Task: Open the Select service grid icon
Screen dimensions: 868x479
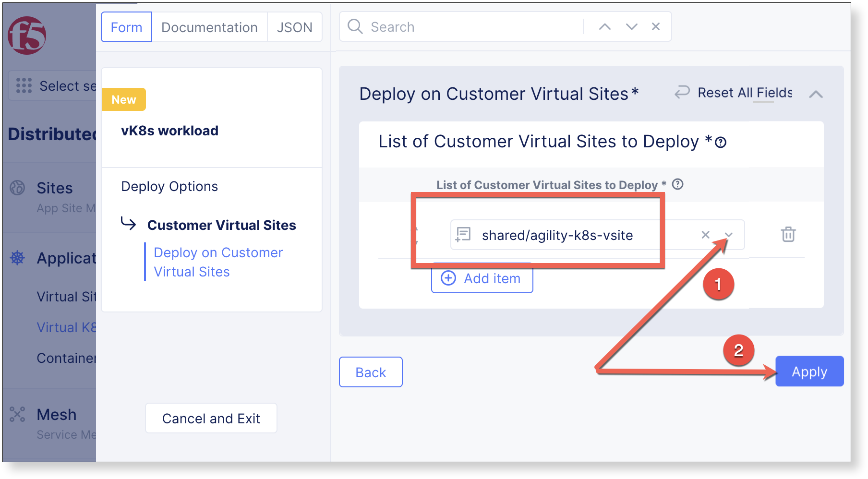Action: click(x=24, y=85)
